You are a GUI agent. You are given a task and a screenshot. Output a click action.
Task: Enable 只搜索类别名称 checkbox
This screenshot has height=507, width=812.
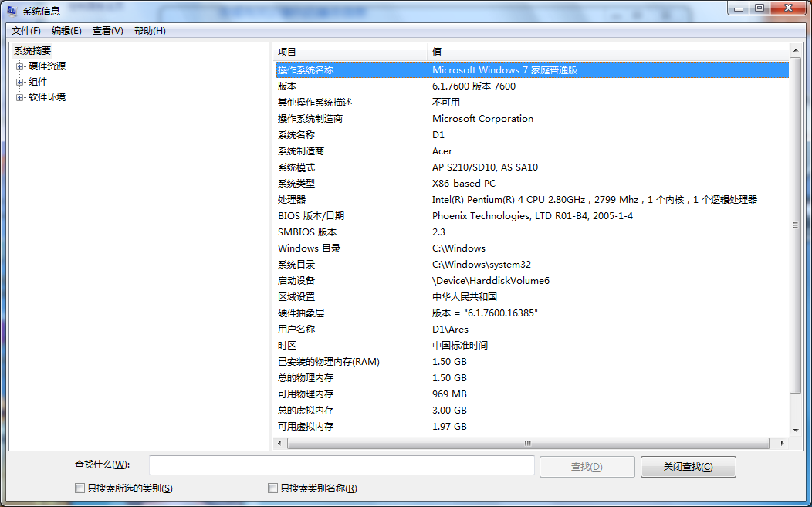pos(272,488)
